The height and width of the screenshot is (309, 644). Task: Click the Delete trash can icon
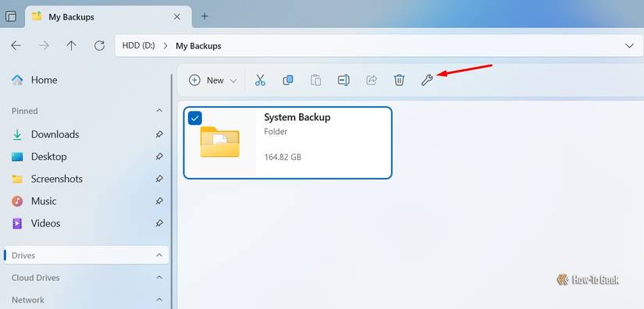tap(399, 80)
